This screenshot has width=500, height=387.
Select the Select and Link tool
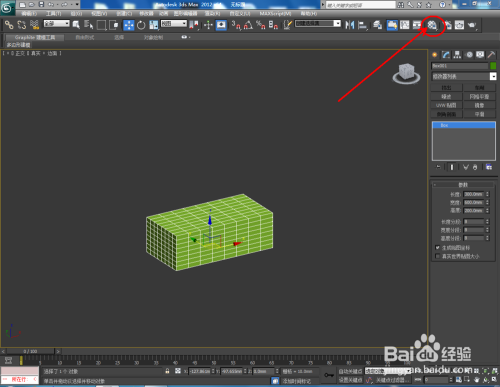tap(9, 25)
